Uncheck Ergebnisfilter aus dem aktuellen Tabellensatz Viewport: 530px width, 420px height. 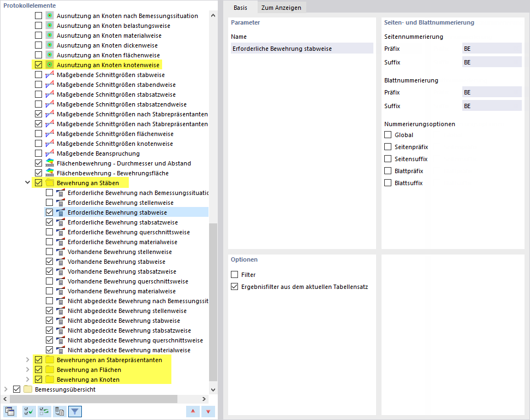pos(234,286)
